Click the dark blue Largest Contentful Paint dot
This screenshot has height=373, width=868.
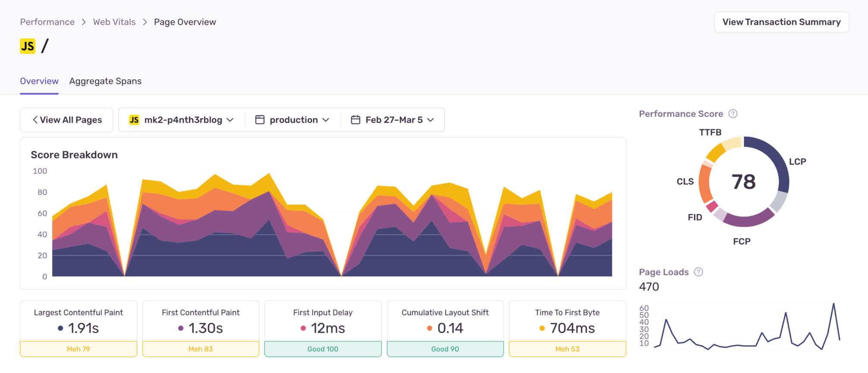60,328
